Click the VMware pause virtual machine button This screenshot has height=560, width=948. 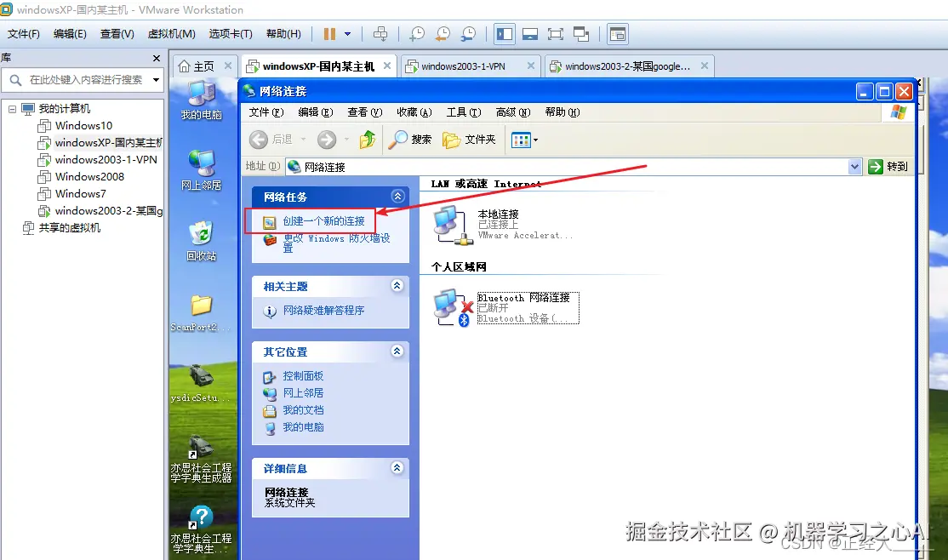point(329,34)
